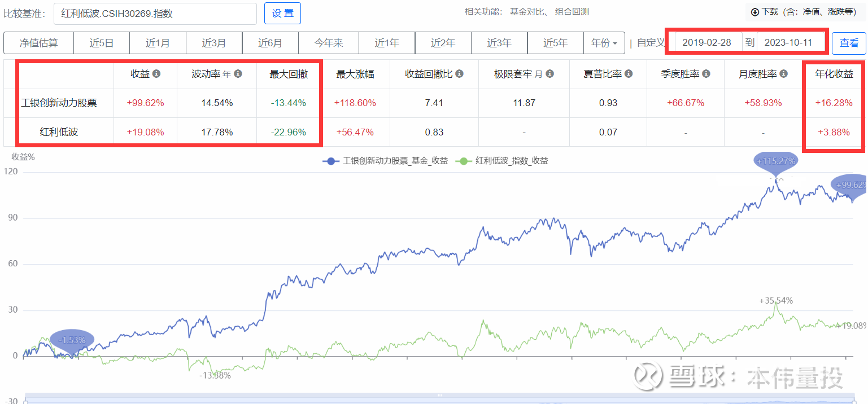This screenshot has height=404, width=868.
Task: Click the chart range slider bar at bottom
Action: click(440, 399)
